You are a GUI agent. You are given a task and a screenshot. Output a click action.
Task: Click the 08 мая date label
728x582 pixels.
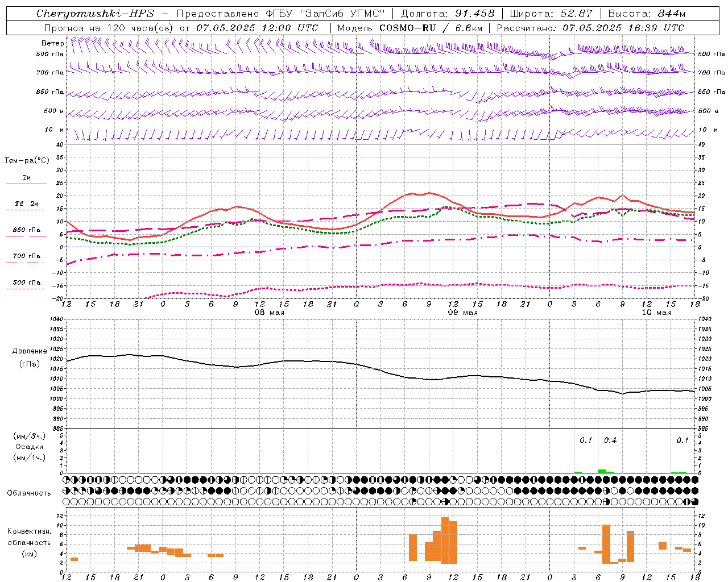(x=269, y=313)
